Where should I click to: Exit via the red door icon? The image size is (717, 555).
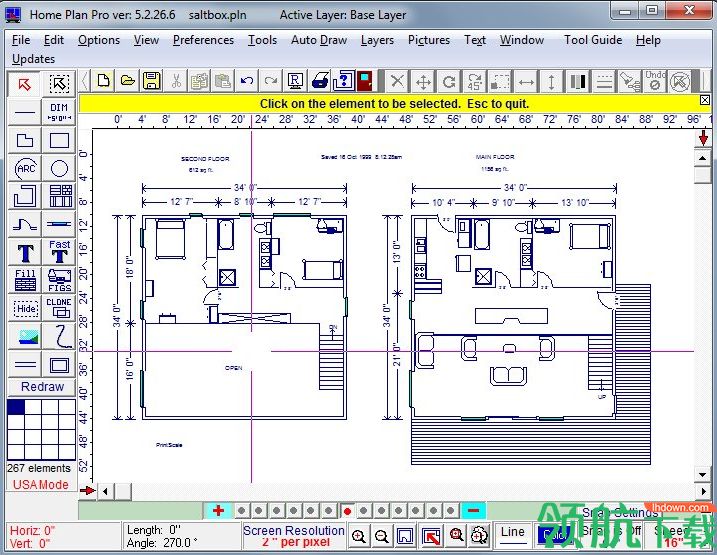[x=364, y=82]
